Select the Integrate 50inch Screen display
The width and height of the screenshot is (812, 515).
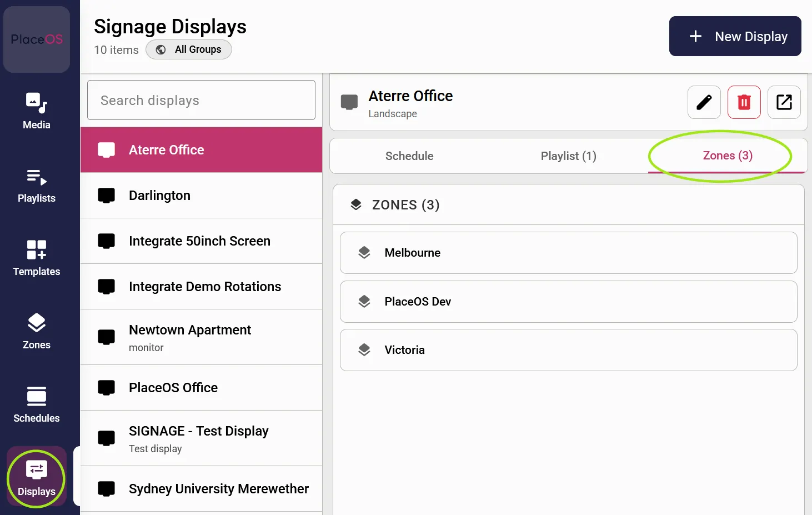point(201,241)
